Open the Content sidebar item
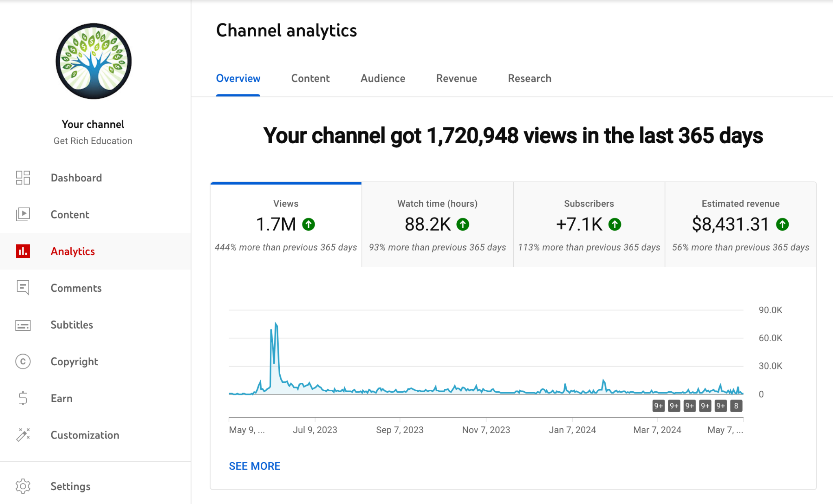 [95, 214]
